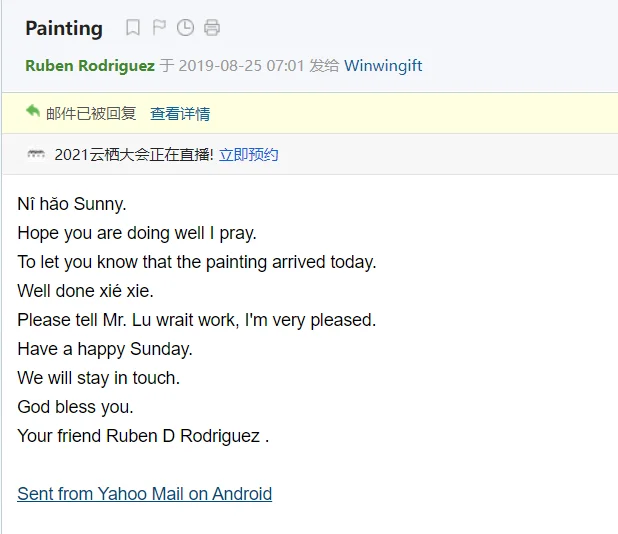Click the line about the painting arriving today
The height and width of the screenshot is (534, 618).
196,262
